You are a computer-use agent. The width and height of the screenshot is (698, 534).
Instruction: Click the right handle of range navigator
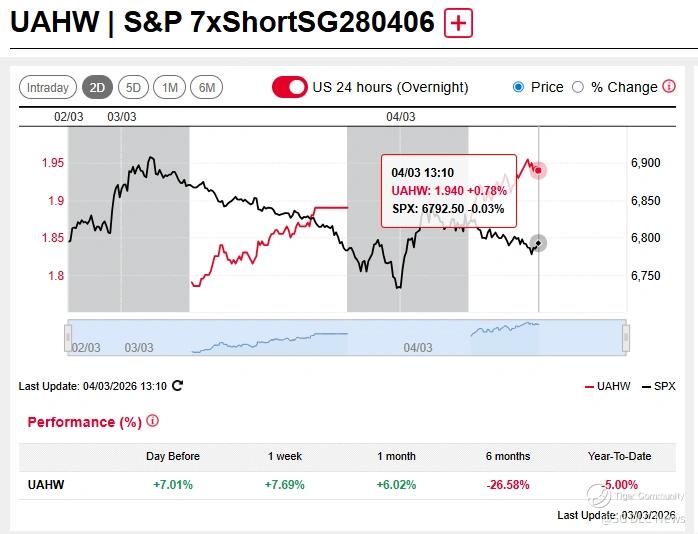point(625,336)
